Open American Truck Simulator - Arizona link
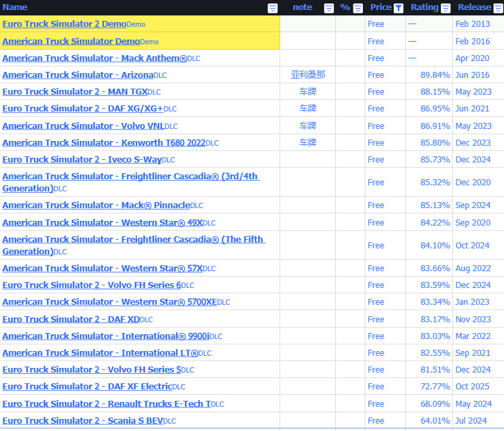Viewport: 504px width, 431px height. click(78, 75)
